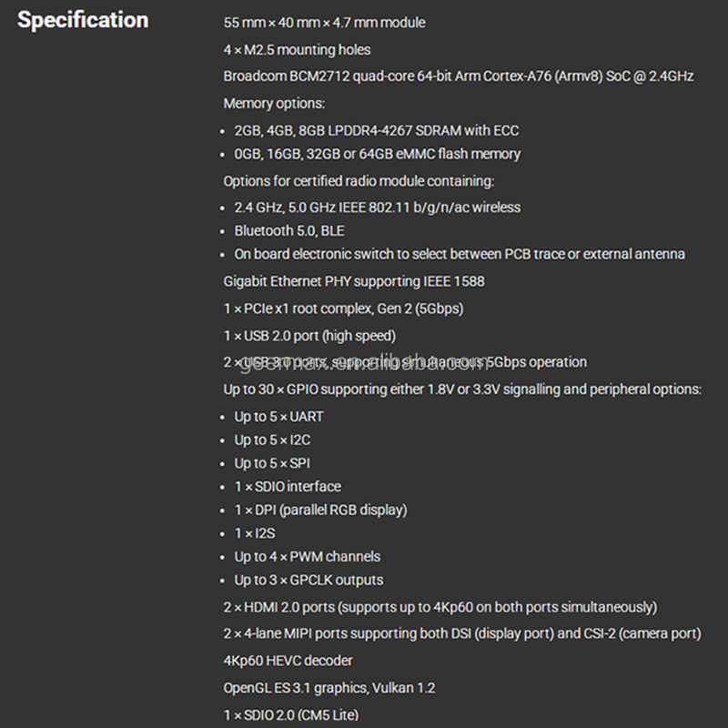Select the Broadcom BCM2712 SoC line

(x=459, y=76)
